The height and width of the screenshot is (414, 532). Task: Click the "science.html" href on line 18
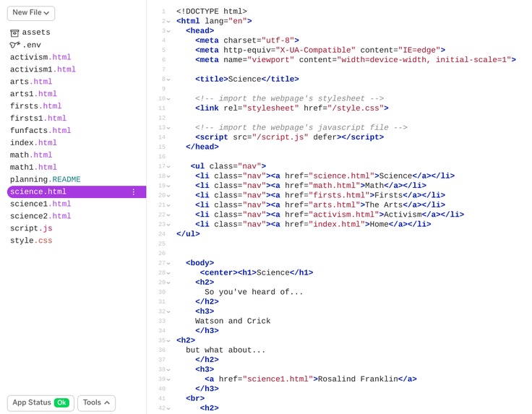pyautogui.click(x=341, y=176)
